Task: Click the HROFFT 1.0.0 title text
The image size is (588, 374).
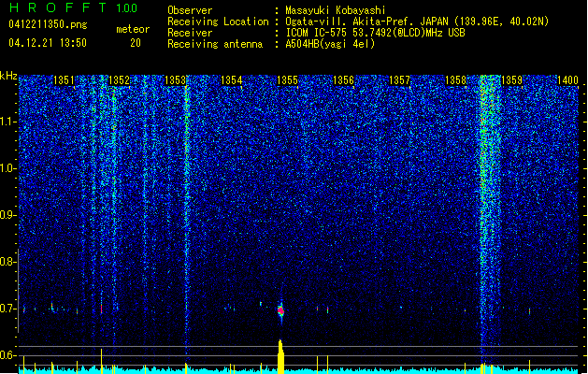Action: [x=74, y=7]
